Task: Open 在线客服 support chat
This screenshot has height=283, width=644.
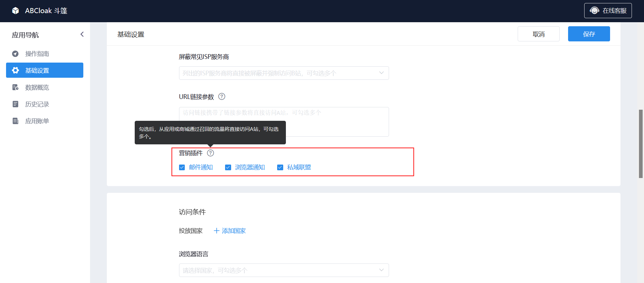Action: (x=608, y=10)
